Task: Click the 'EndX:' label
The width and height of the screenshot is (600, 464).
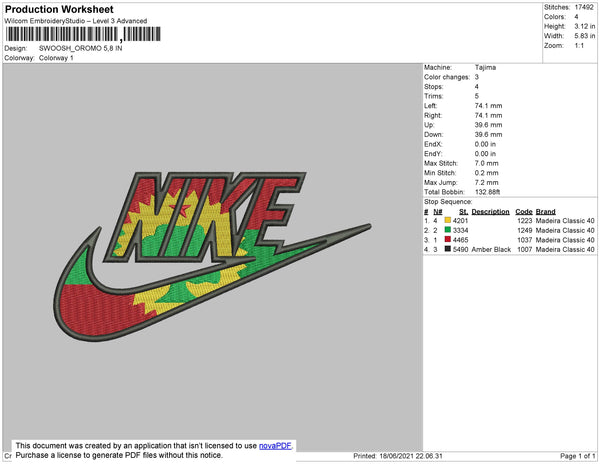Action: tap(433, 144)
